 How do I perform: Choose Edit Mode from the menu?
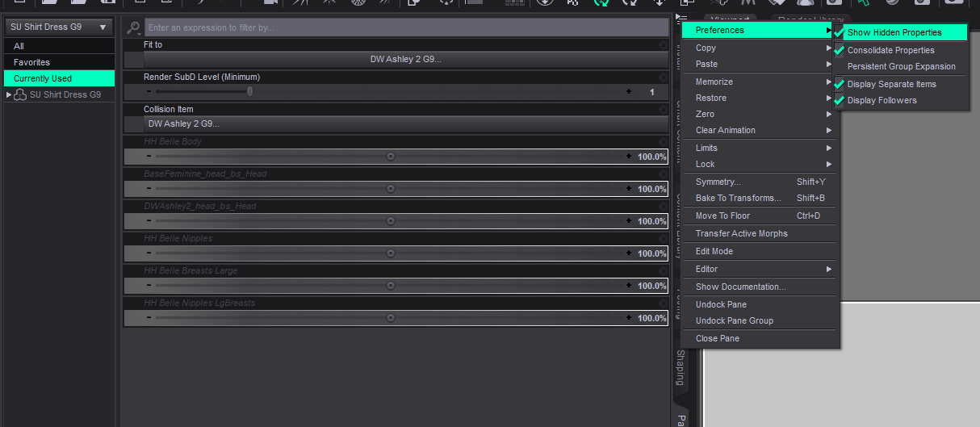[761, 251]
